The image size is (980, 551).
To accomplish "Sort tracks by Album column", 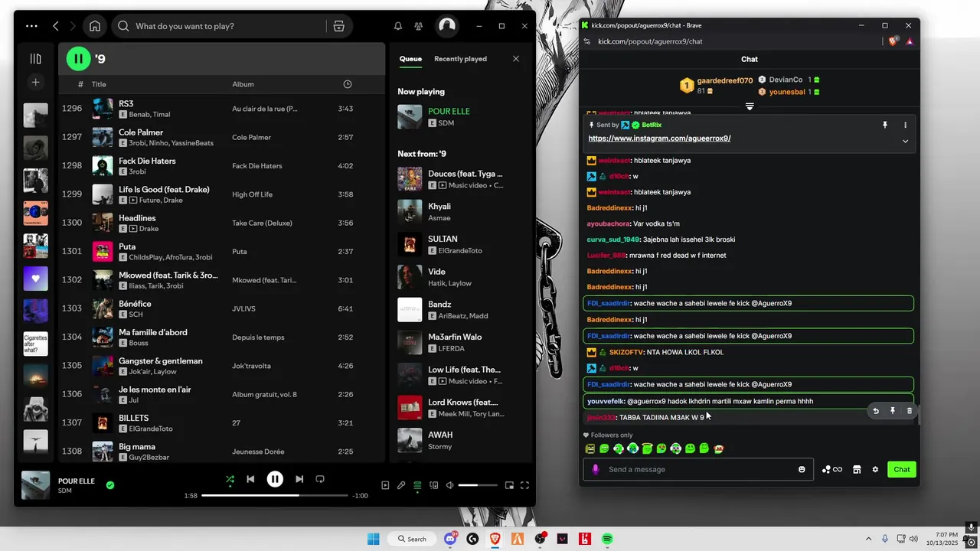I will 243,84.
